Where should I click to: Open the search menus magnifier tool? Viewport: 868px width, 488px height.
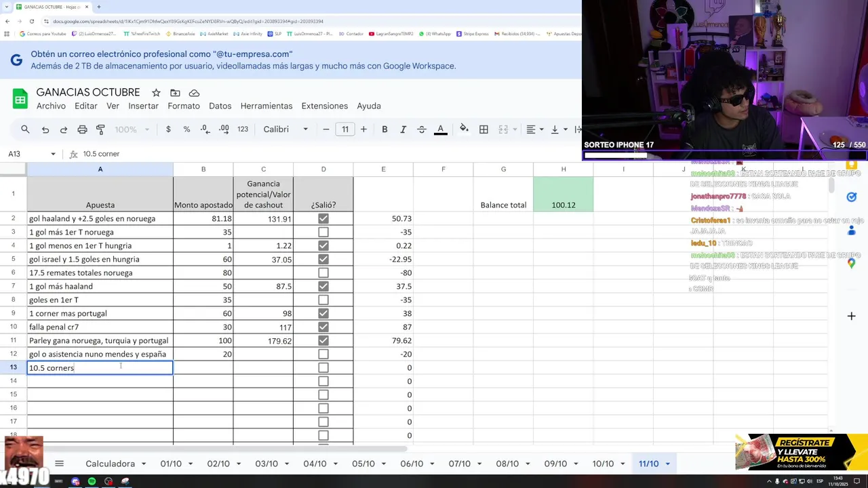tap(25, 129)
